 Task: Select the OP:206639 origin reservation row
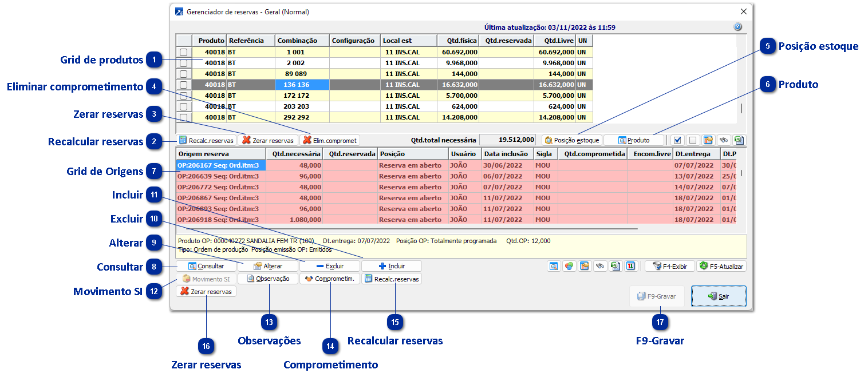pyautogui.click(x=220, y=176)
